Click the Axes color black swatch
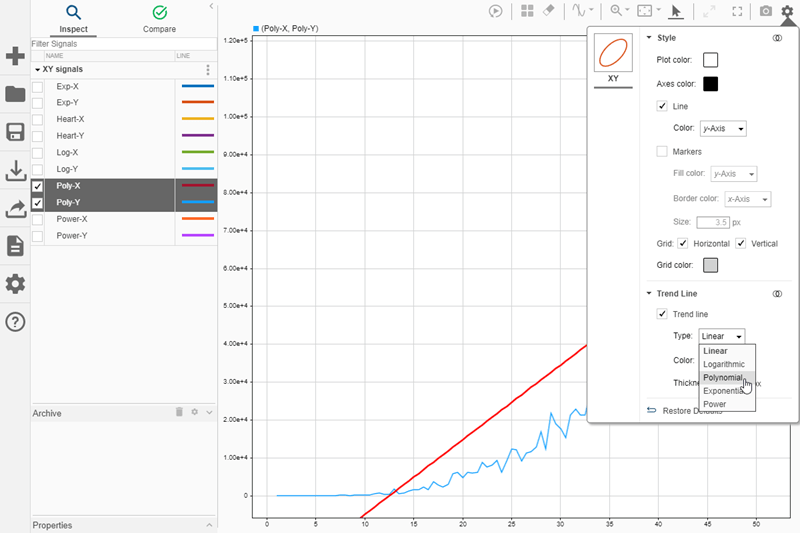 [x=710, y=84]
